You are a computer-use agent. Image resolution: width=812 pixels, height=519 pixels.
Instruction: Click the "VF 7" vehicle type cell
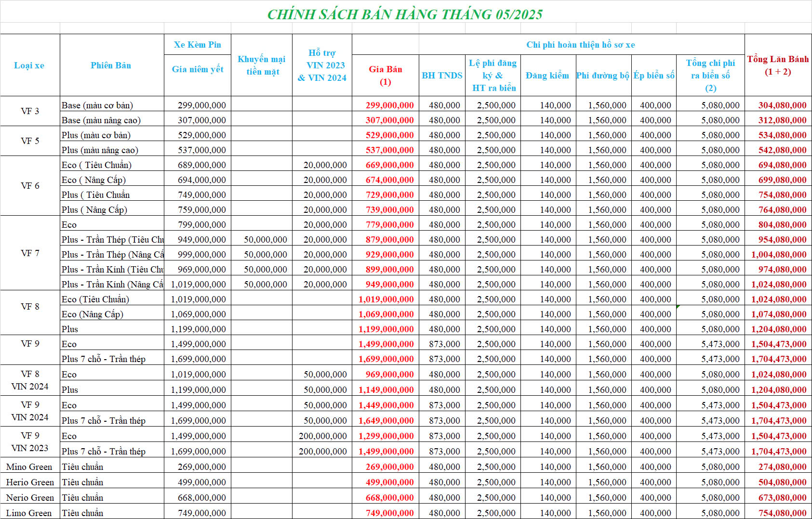[x=30, y=253]
